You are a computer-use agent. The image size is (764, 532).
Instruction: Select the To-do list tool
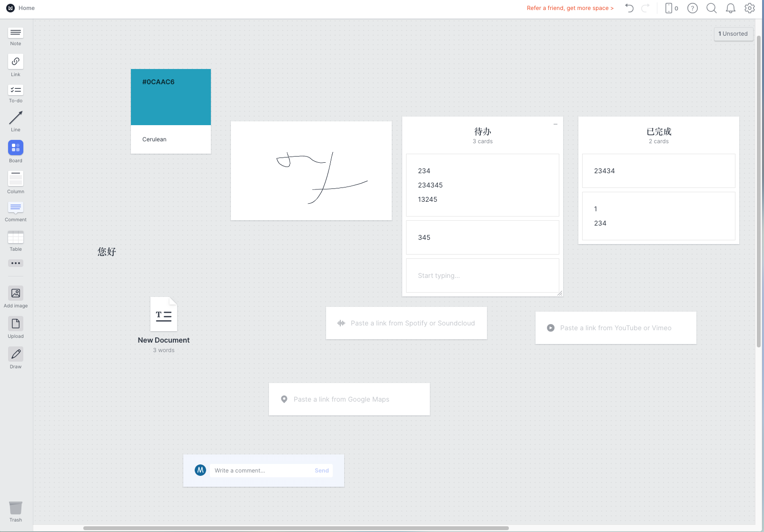pyautogui.click(x=16, y=90)
